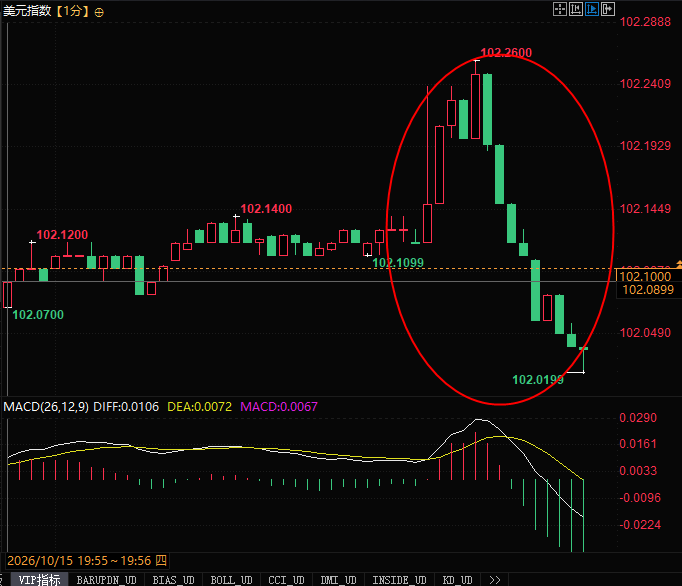The image size is (682, 586).
Task: Switch to the BARUPDN_UD indicator tab
Action: tap(107, 579)
